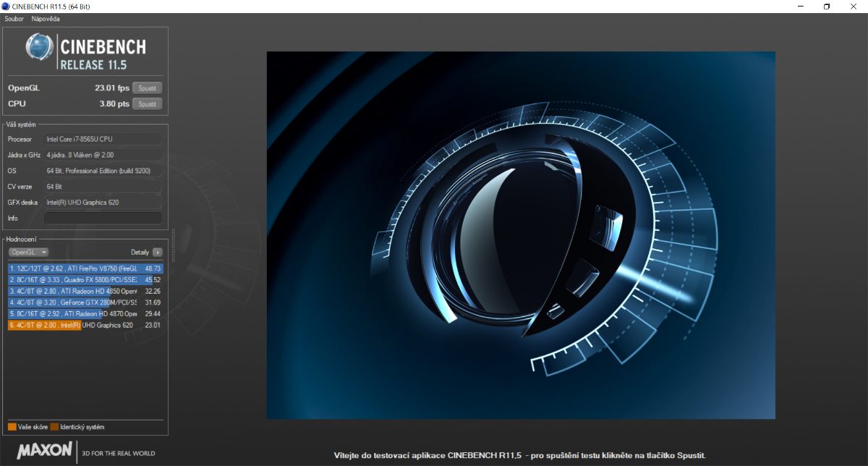Click the rendered eye preview image
The width and height of the screenshot is (868, 466).
521,235
